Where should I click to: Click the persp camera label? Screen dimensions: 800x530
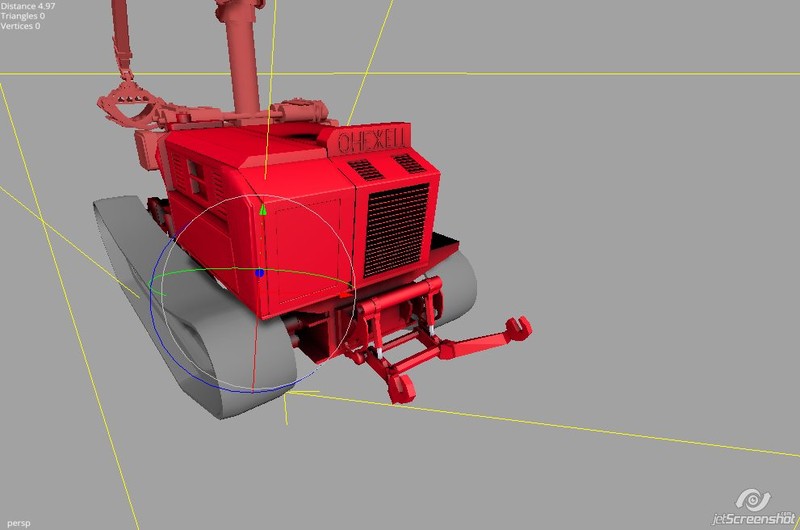(x=14, y=521)
